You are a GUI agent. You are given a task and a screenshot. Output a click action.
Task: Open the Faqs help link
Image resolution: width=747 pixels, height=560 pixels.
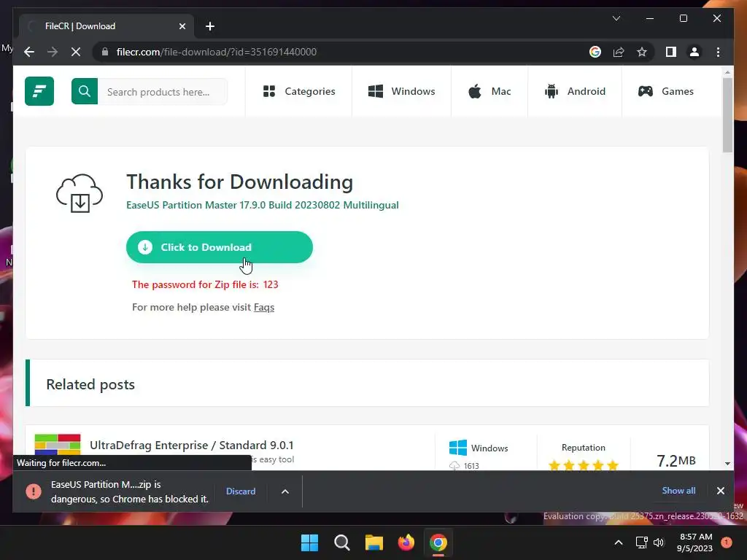tap(264, 307)
